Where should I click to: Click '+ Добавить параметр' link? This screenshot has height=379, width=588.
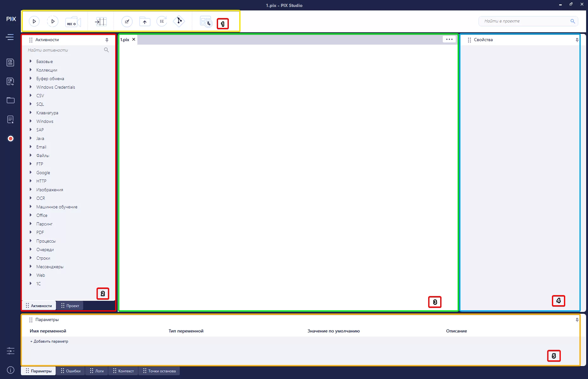[49, 341]
